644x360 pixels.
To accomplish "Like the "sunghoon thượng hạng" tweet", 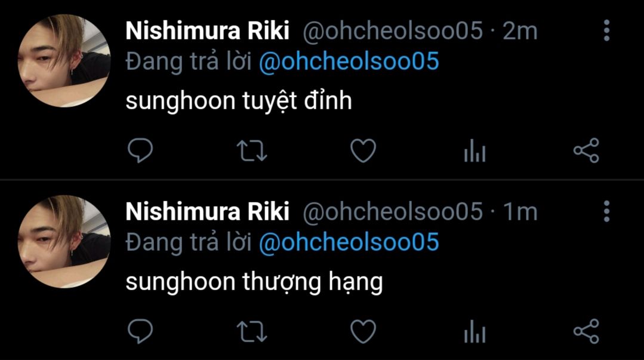I will pyautogui.click(x=363, y=331).
